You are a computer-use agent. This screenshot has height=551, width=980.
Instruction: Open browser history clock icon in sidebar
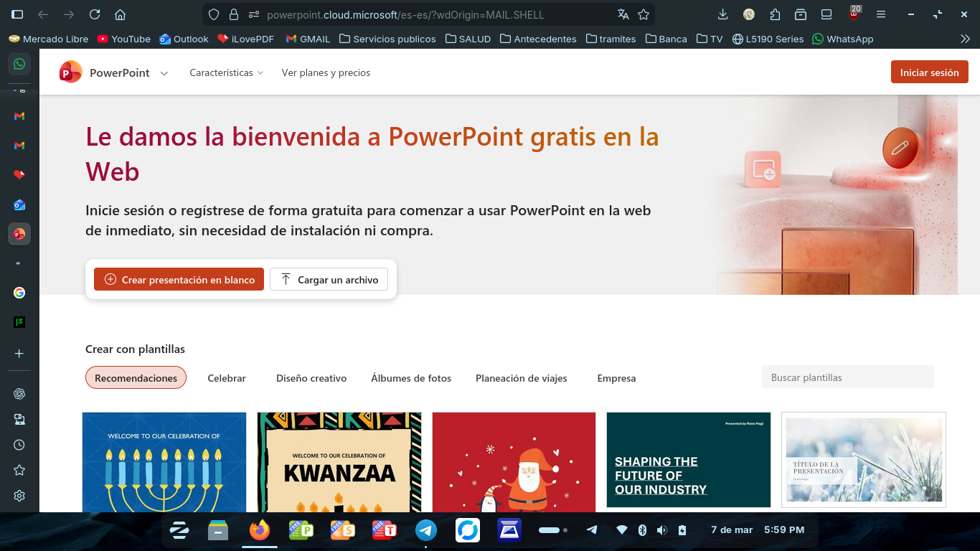(x=19, y=445)
